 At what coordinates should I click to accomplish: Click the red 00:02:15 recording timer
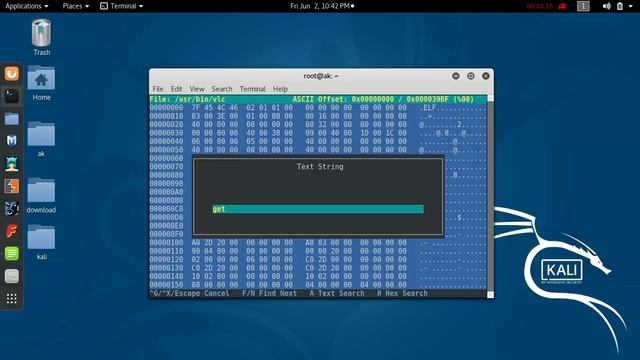click(539, 6)
